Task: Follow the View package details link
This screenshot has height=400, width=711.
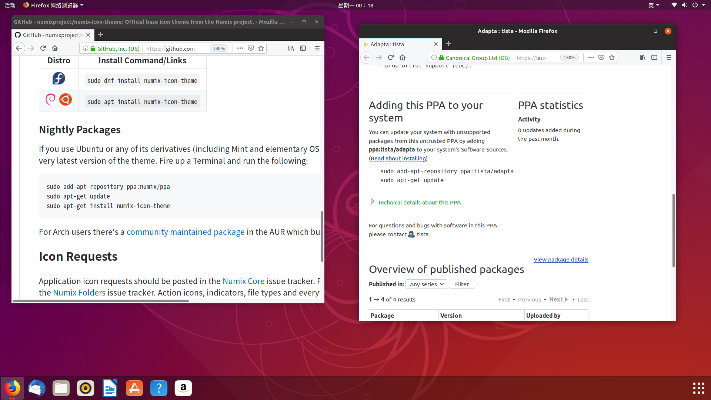Action: click(560, 259)
